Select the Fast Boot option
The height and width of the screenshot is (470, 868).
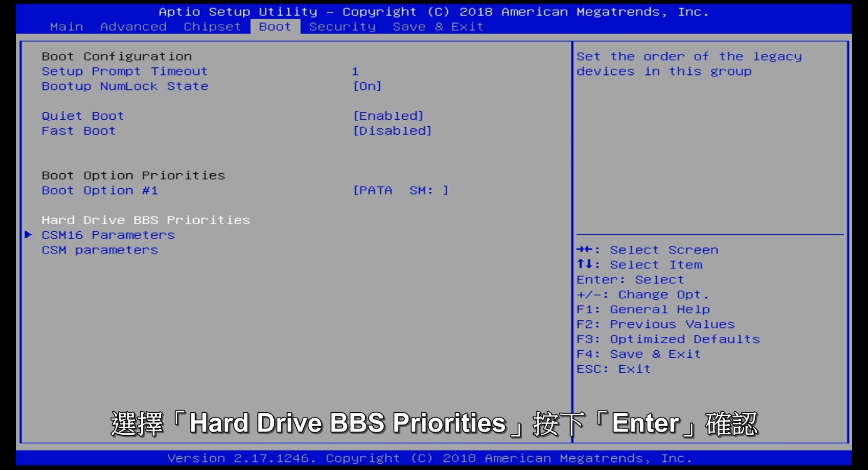79,131
